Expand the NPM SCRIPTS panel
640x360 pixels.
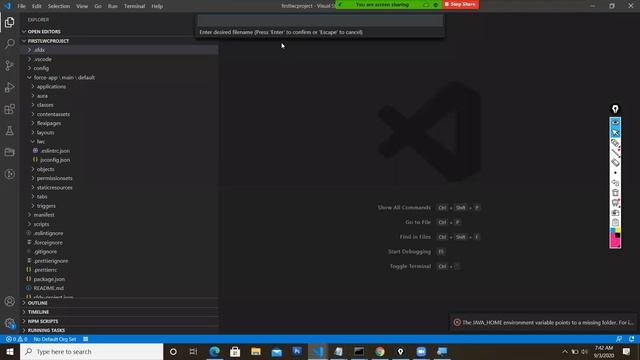[x=120, y=321]
